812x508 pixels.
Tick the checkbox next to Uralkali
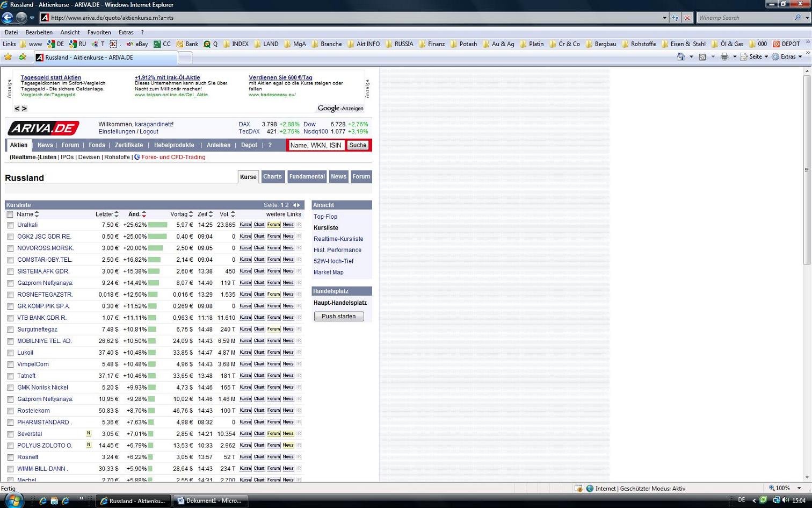(x=10, y=225)
